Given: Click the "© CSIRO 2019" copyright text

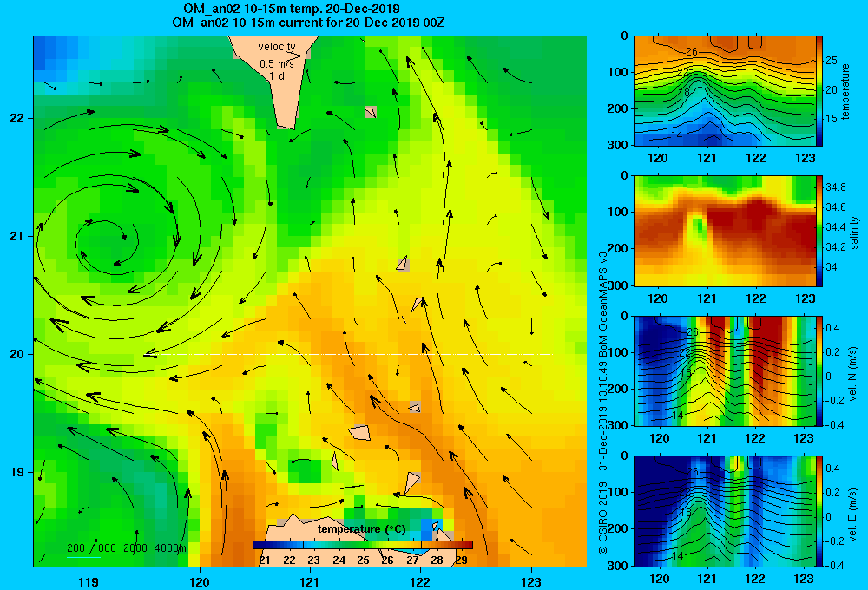Looking at the screenshot, I should point(603,519).
